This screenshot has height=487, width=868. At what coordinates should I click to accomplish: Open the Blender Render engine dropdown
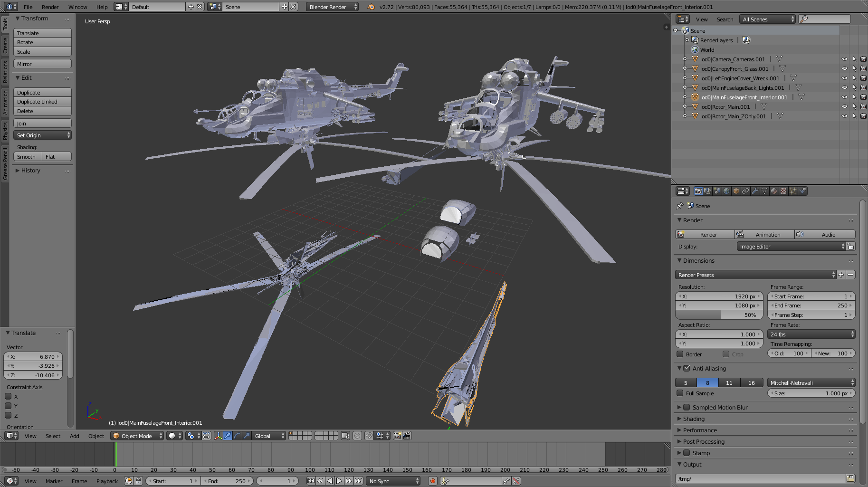[x=332, y=7]
